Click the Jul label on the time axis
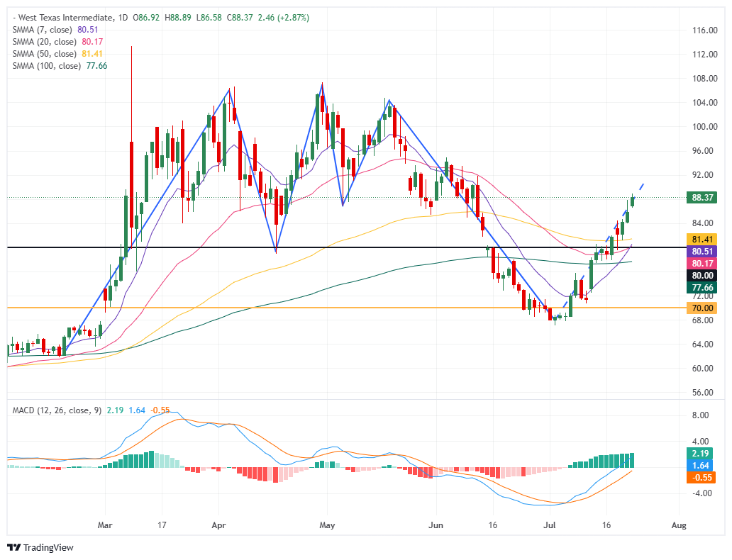Screen dimensions: 732x560 coord(550,525)
